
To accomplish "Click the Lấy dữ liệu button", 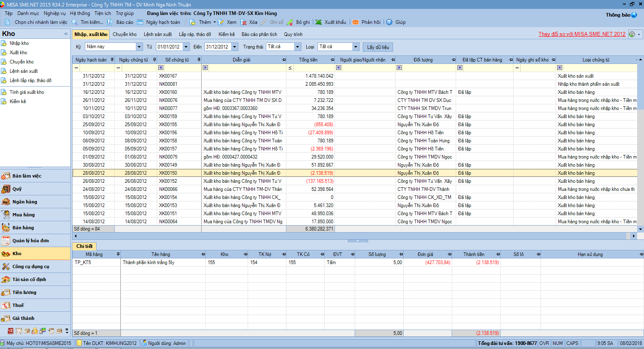I will coord(378,47).
